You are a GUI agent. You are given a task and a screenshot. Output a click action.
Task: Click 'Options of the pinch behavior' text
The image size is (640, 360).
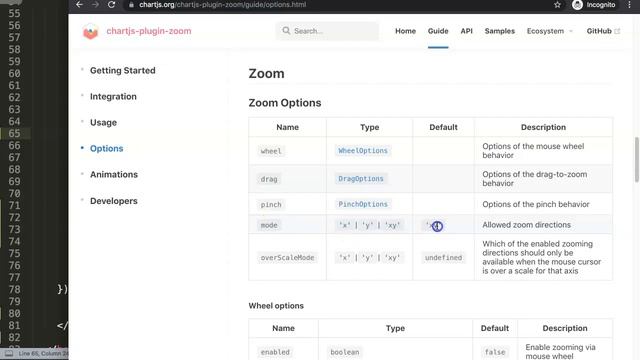[536, 204]
